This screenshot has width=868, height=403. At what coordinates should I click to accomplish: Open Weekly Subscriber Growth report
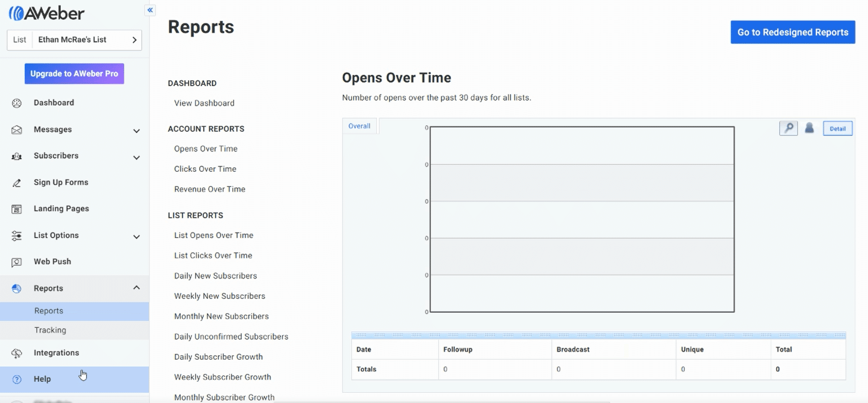tap(223, 377)
